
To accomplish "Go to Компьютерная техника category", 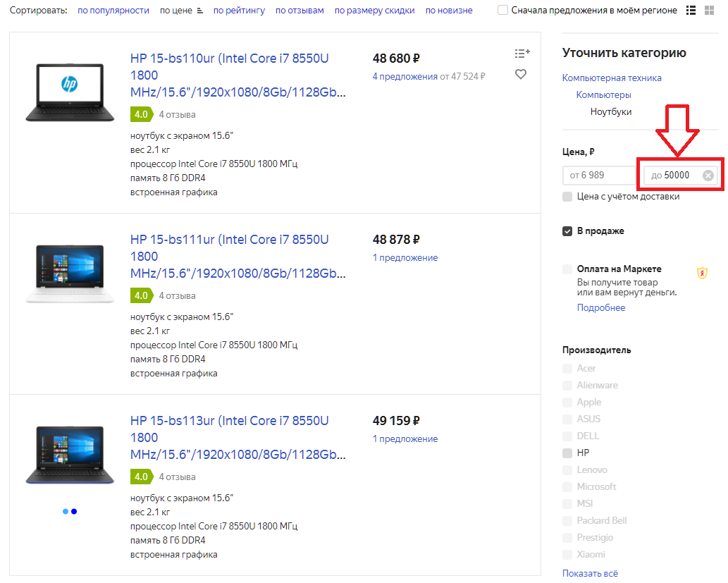I will [x=612, y=78].
